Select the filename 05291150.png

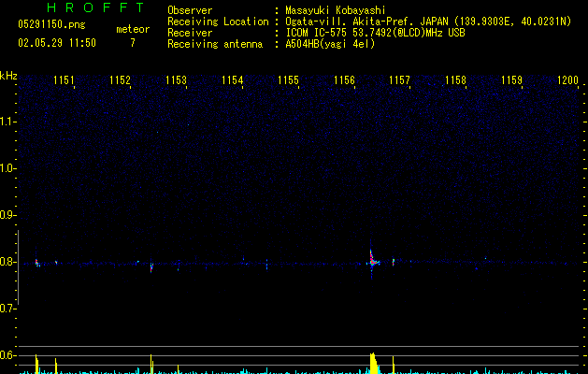pyautogui.click(x=51, y=24)
